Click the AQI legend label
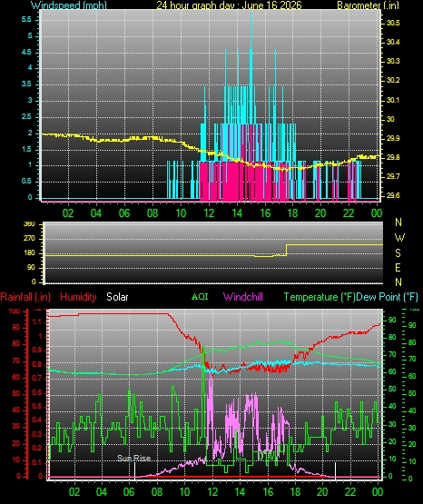The width and height of the screenshot is (423, 504). coord(200,296)
